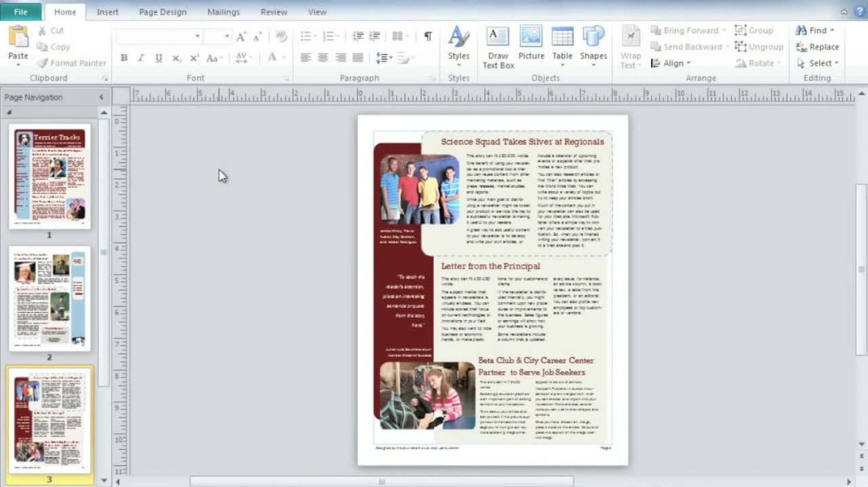Viewport: 868px width, 487px height.
Task: Switch to the Insert tab
Action: 107,11
